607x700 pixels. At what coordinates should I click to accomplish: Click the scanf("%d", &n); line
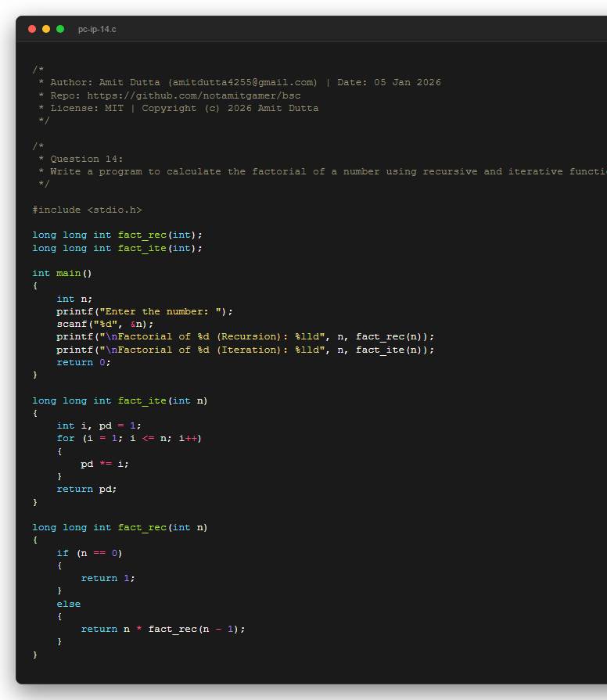(x=105, y=324)
